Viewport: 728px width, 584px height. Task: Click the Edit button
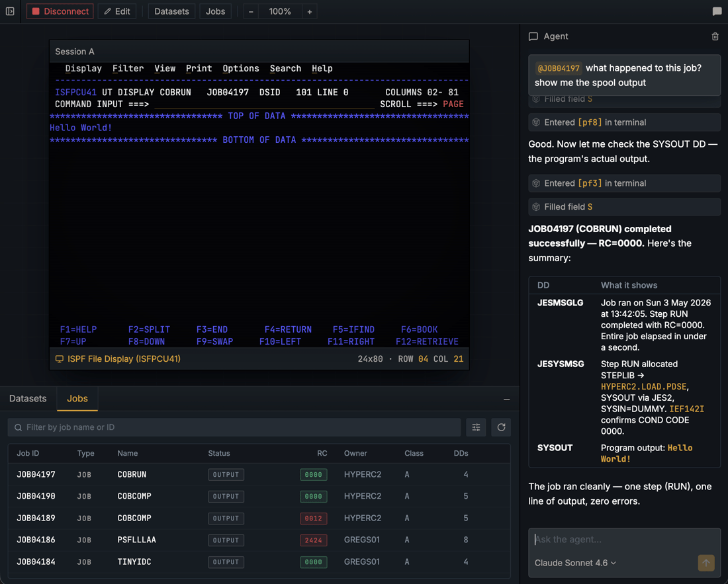point(117,11)
